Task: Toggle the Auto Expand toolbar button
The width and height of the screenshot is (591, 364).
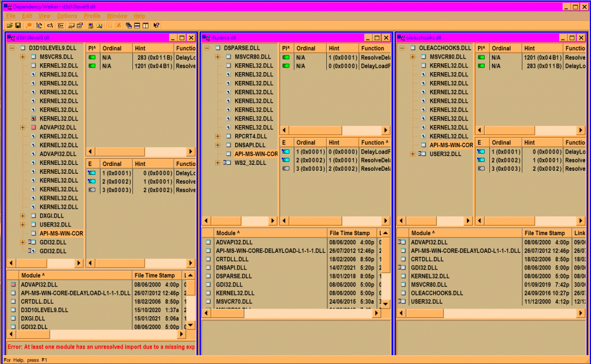Action: tap(39, 26)
